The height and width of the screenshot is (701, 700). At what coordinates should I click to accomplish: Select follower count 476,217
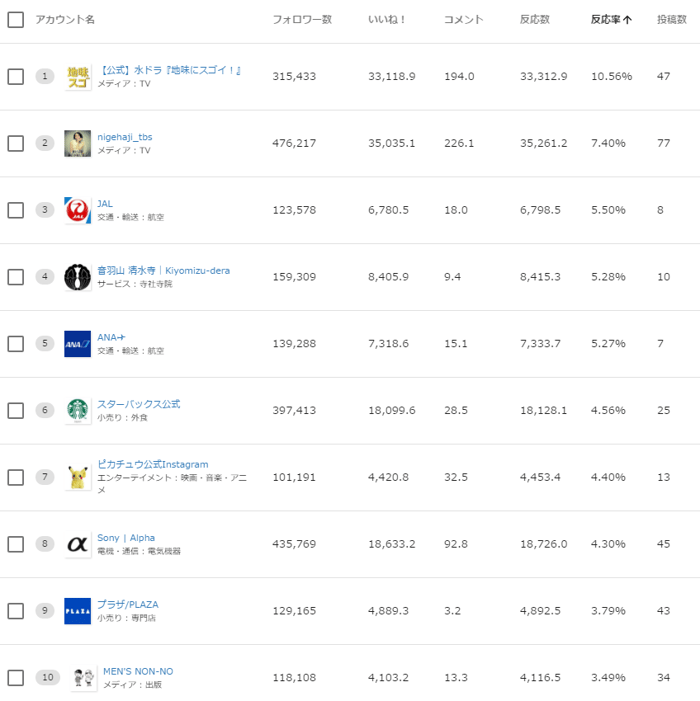pos(294,144)
